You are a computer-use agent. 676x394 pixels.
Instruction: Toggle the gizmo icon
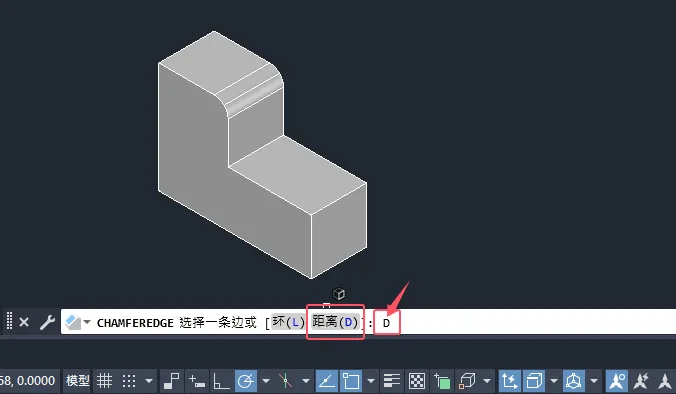[x=574, y=381]
